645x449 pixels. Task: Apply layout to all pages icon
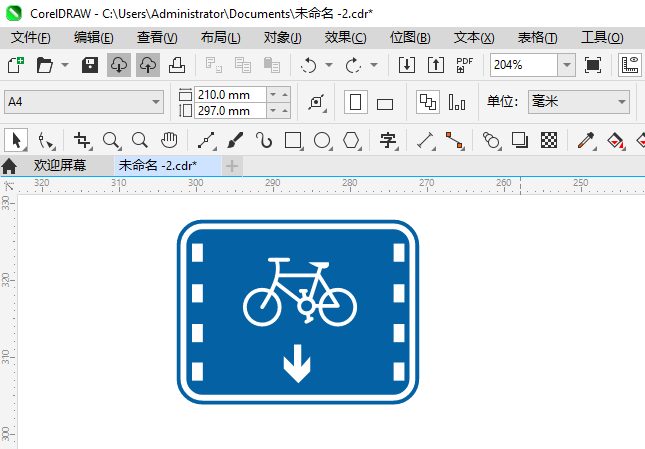coord(428,102)
